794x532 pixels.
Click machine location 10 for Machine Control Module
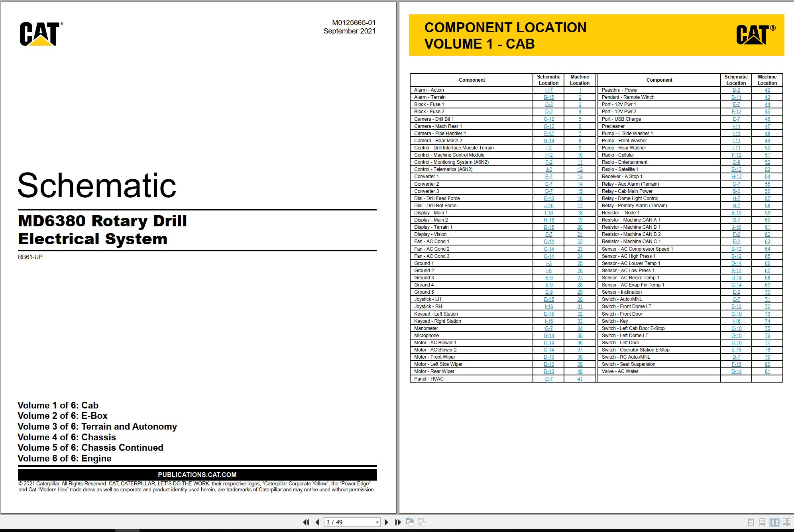click(580, 155)
